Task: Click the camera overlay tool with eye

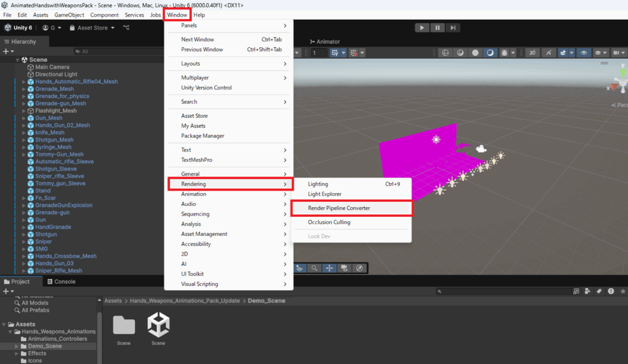Action: tap(345, 268)
